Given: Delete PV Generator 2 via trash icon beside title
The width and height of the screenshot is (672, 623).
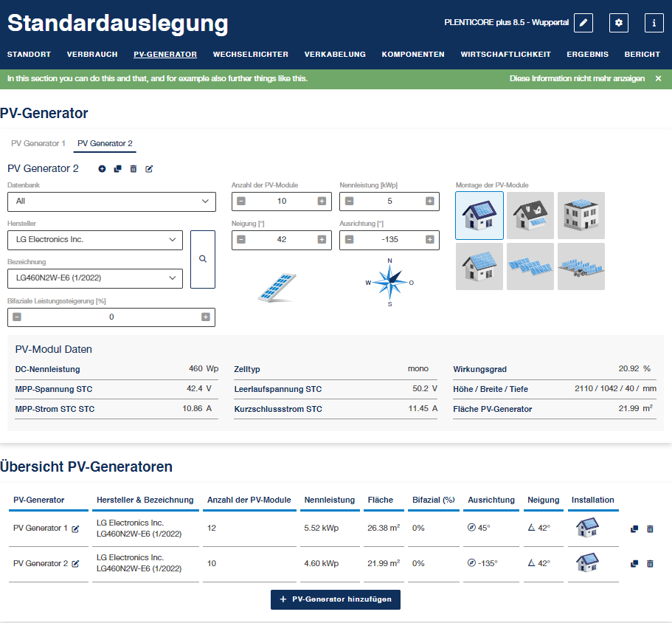Looking at the screenshot, I should click(134, 169).
